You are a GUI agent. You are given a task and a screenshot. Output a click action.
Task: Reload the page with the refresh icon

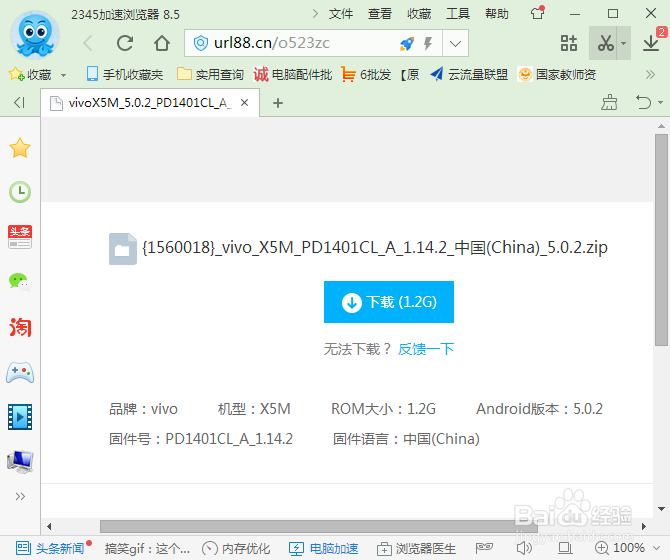click(x=125, y=43)
